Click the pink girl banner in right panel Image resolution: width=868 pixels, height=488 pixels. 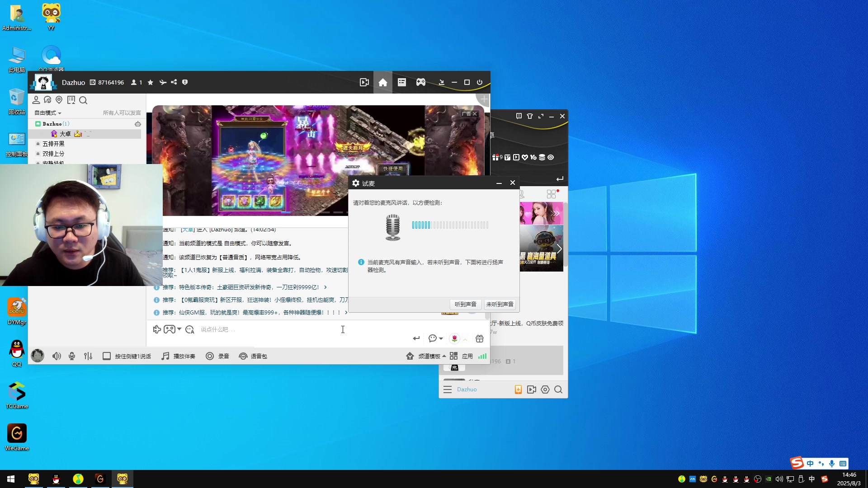pyautogui.click(x=541, y=213)
